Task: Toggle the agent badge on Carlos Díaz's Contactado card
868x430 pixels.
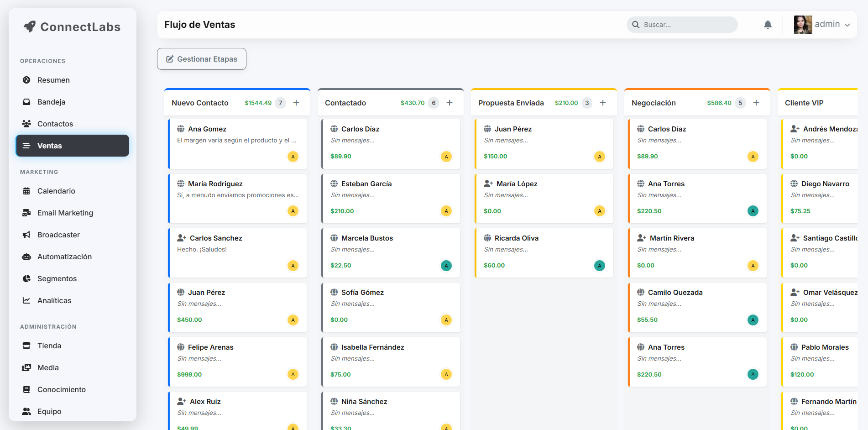Action: [x=446, y=157]
